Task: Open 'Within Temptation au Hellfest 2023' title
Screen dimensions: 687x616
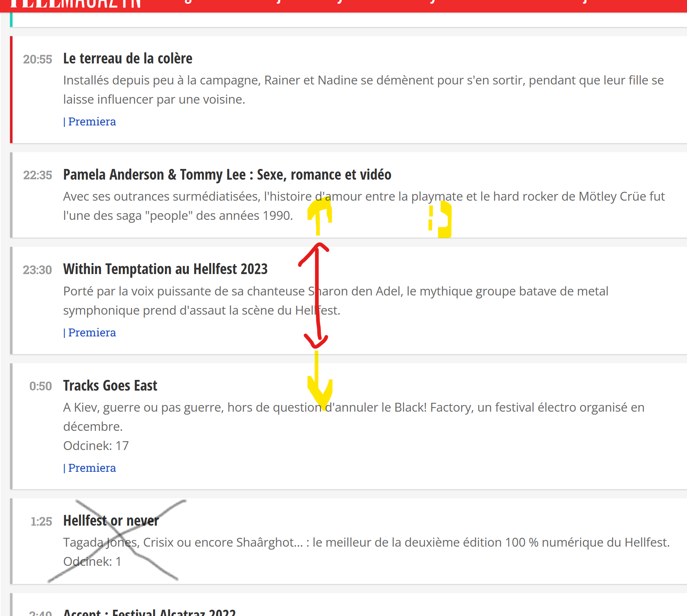Action: click(x=165, y=269)
